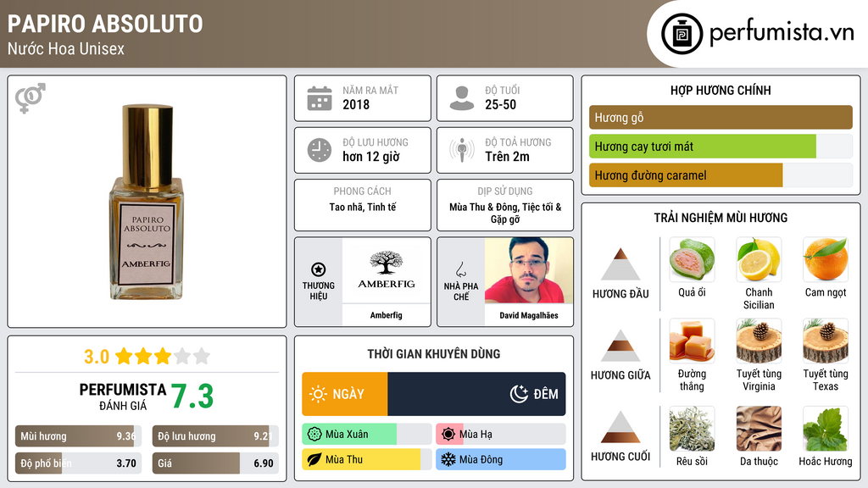The image size is (868, 488).
Task: Click the David Magalhães perfumer photo
Action: 529,270
